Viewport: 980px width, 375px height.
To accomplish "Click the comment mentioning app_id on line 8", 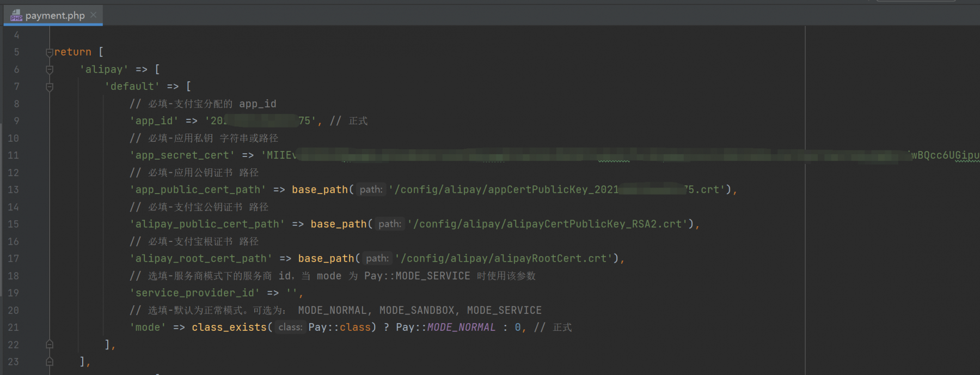I will [x=203, y=104].
